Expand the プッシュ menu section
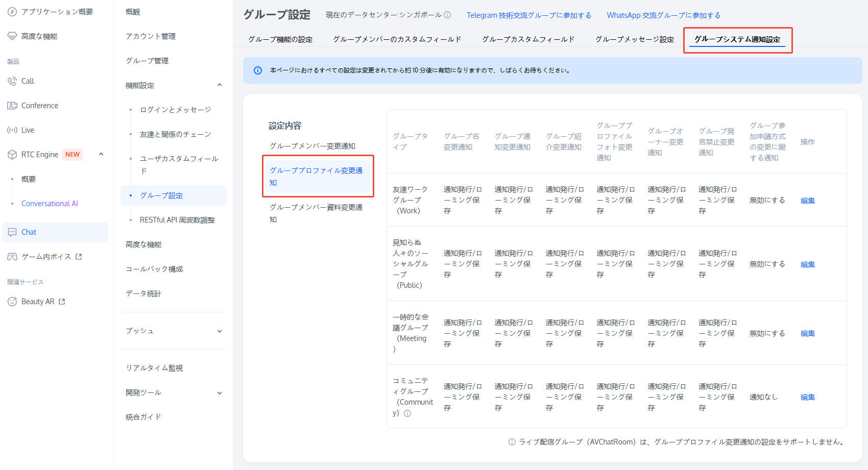 pos(220,331)
